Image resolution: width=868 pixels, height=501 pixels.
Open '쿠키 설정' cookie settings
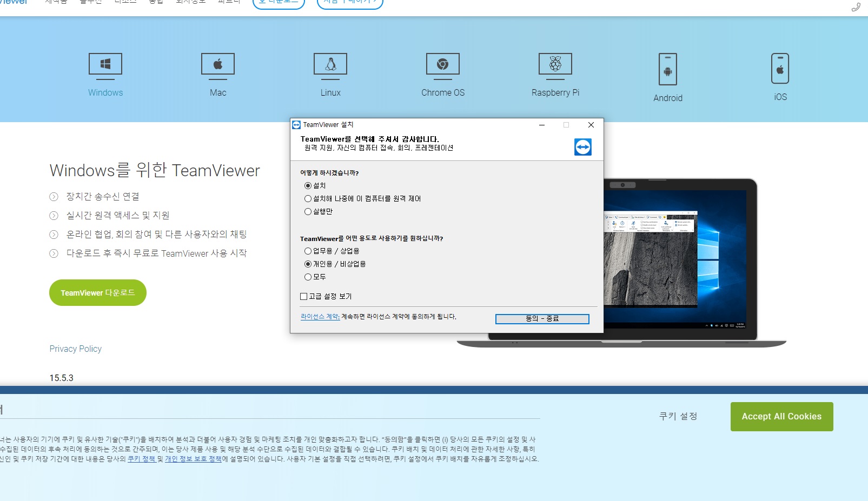coord(678,416)
